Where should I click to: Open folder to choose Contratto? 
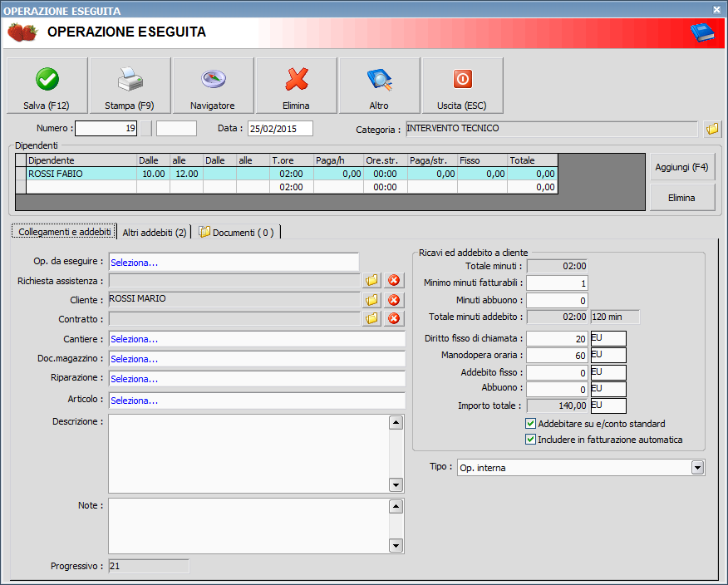[x=371, y=318]
